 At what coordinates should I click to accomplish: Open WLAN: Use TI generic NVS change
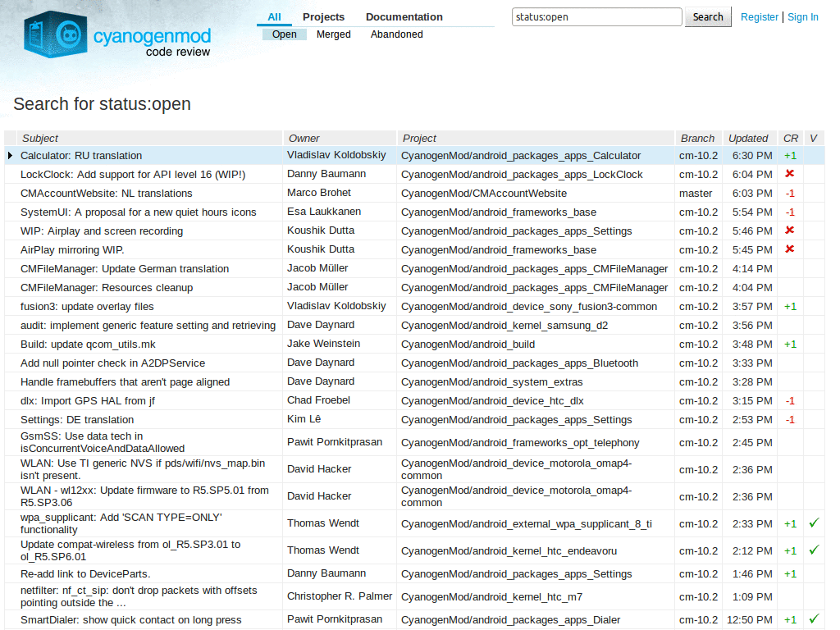(x=143, y=469)
